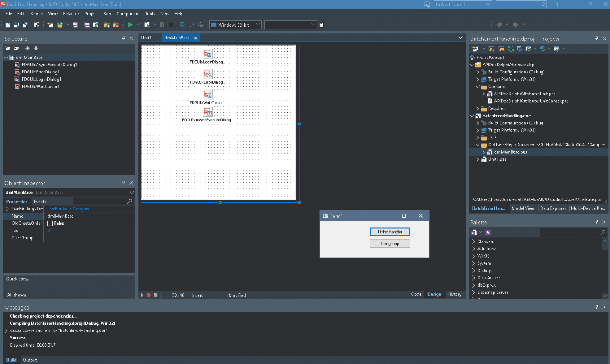Select FDGUIxErrorDialog1 in Structure tree

pyautogui.click(x=41, y=72)
